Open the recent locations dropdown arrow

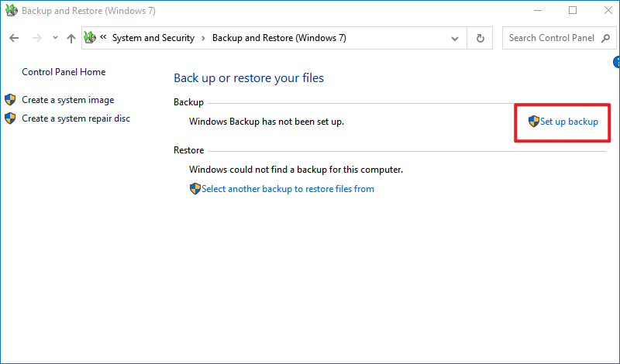(55, 38)
